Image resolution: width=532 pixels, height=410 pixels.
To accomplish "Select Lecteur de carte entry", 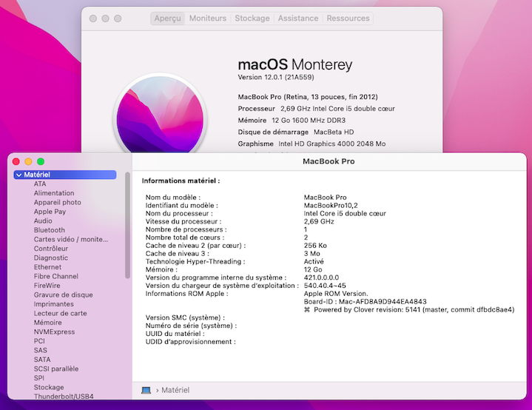I will coord(60,313).
